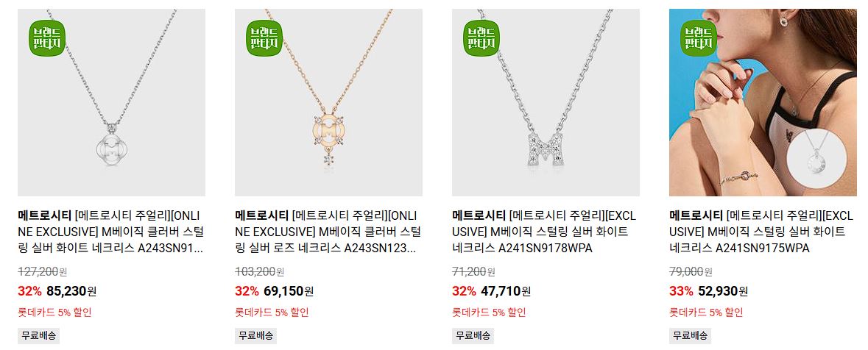
Task: Click 69,150원 discounted price
Action: pos(289,291)
